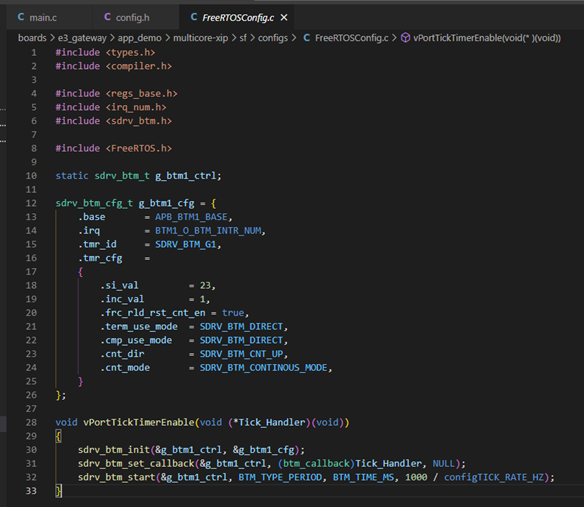
Task: Click SDRV_BTM_DIRECT on cmp_use_mode line
Action: click(241, 340)
